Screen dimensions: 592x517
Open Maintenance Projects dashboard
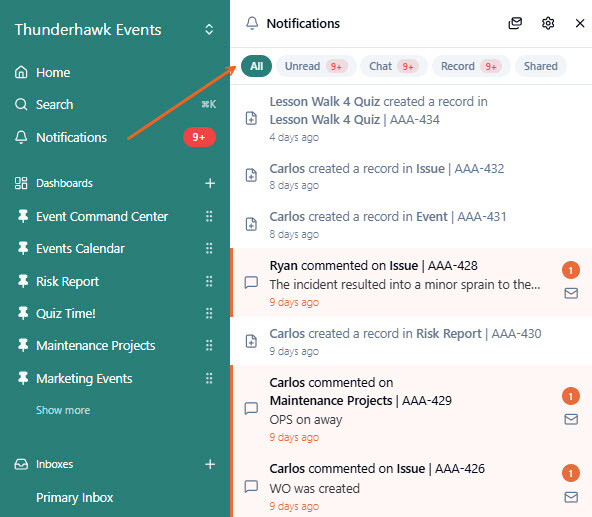[96, 346]
